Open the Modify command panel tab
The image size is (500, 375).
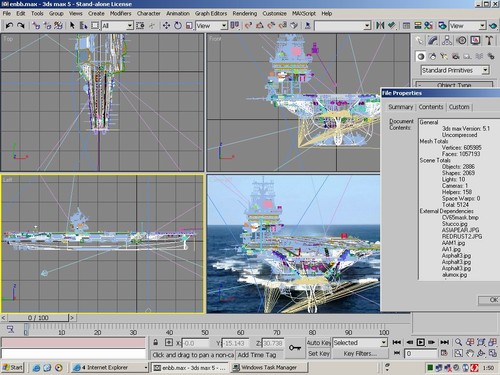pyautogui.click(x=433, y=41)
